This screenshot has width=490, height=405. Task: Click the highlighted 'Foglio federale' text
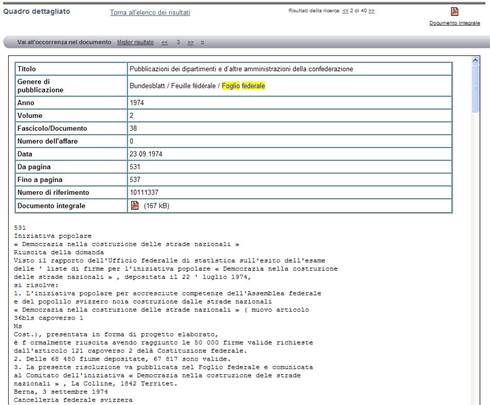click(243, 86)
